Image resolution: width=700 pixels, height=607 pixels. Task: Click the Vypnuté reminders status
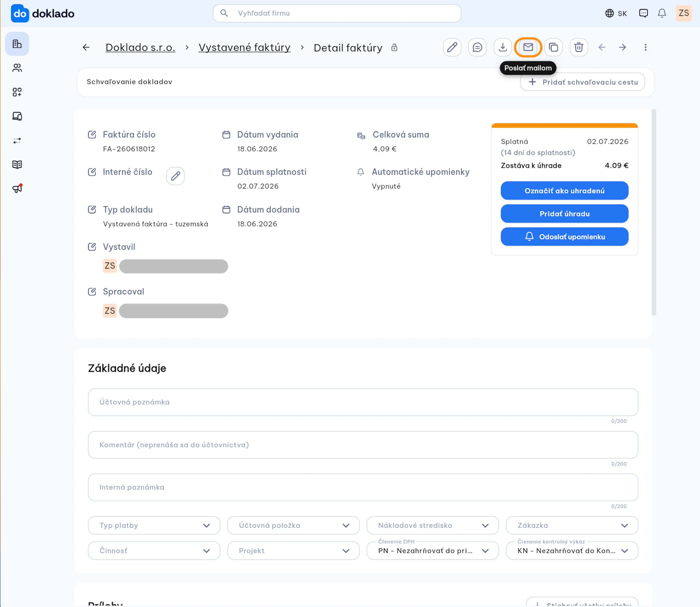[x=386, y=186]
